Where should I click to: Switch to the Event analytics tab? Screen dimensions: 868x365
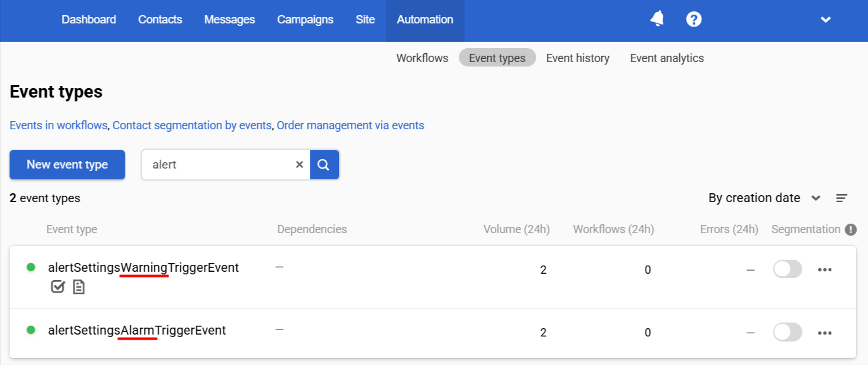click(667, 58)
